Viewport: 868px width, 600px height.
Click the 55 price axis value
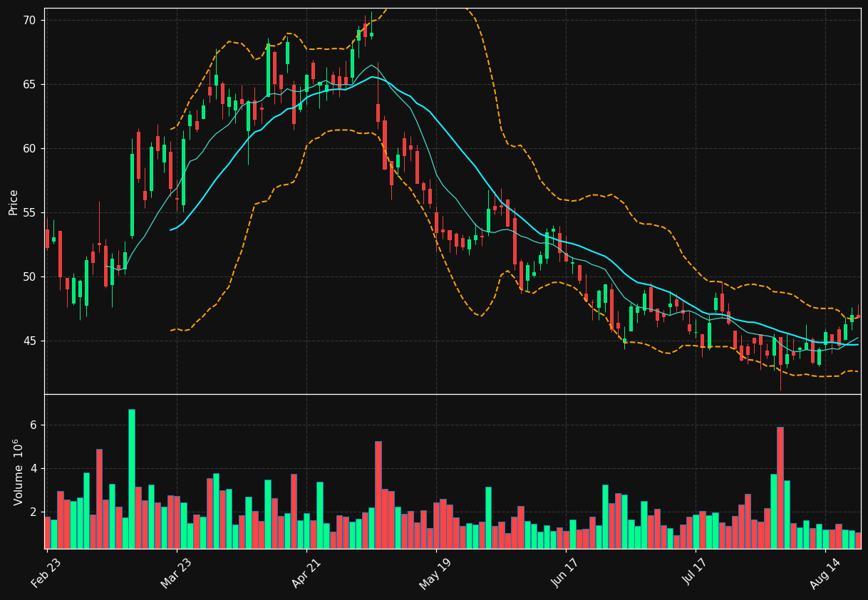(x=29, y=213)
